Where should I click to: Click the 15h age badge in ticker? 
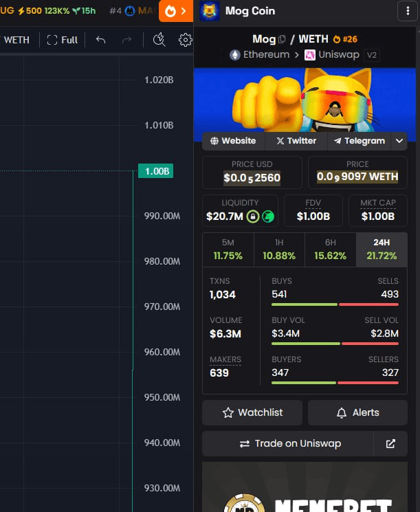click(85, 11)
